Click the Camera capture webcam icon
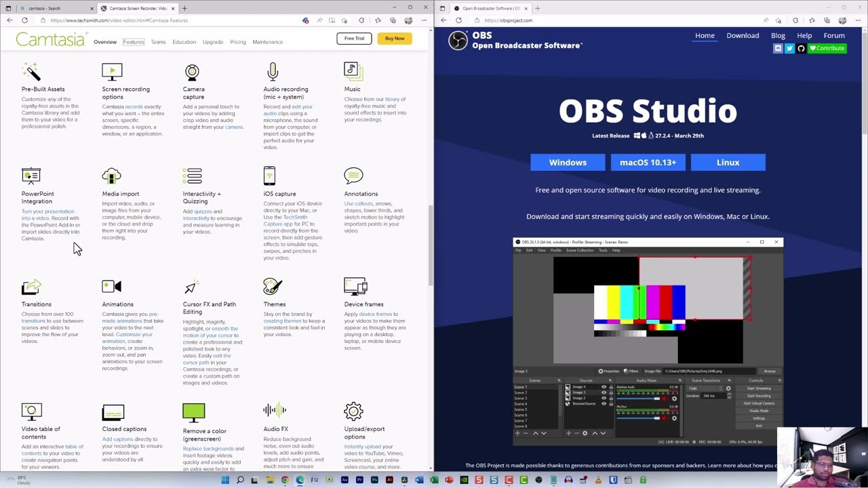Image resolution: width=868 pixels, height=488 pixels. pos(192,71)
